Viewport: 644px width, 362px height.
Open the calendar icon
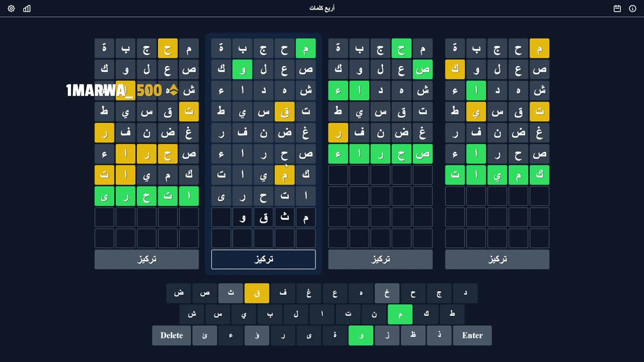point(617,9)
